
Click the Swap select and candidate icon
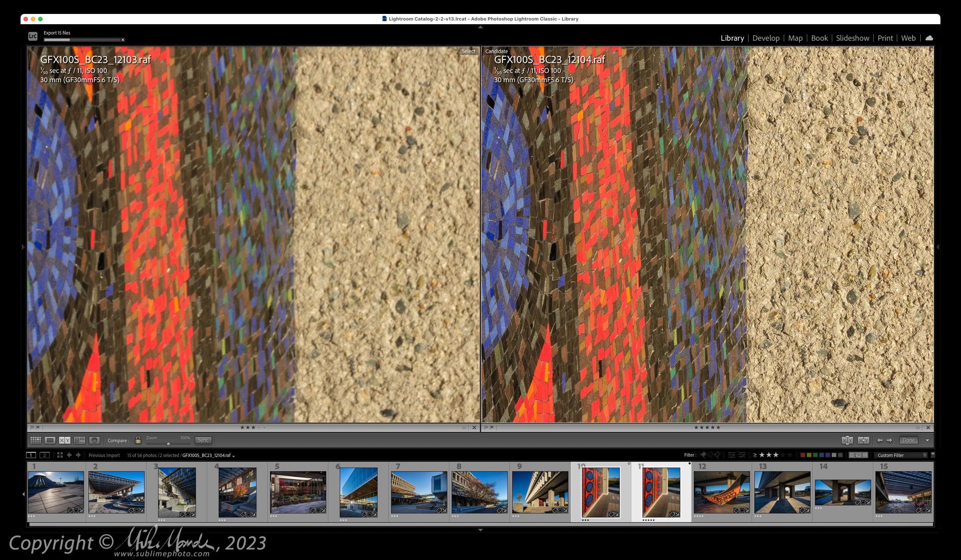(x=847, y=440)
